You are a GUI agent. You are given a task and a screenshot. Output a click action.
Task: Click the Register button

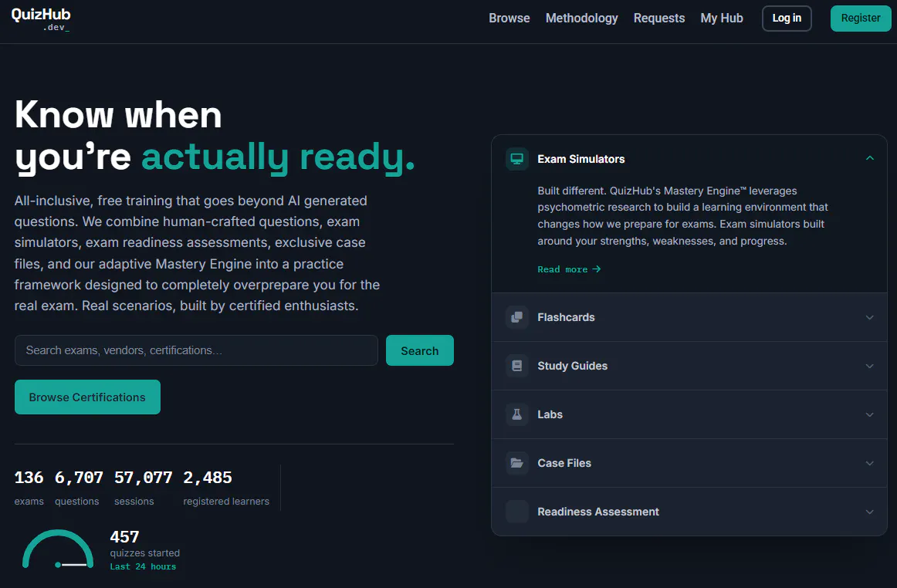coord(861,19)
